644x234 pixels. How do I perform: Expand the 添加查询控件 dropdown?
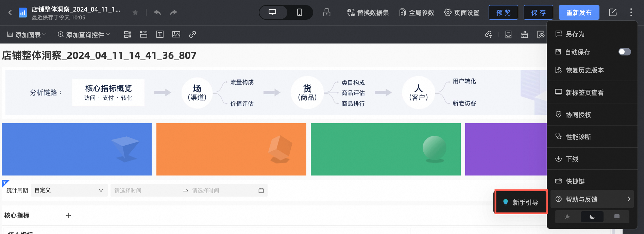click(84, 35)
